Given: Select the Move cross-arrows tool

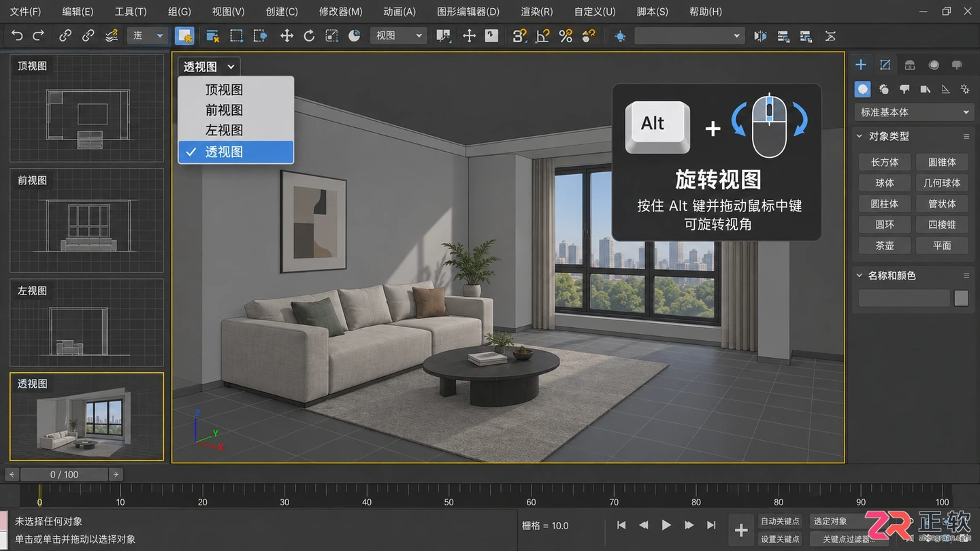Looking at the screenshot, I should (287, 36).
